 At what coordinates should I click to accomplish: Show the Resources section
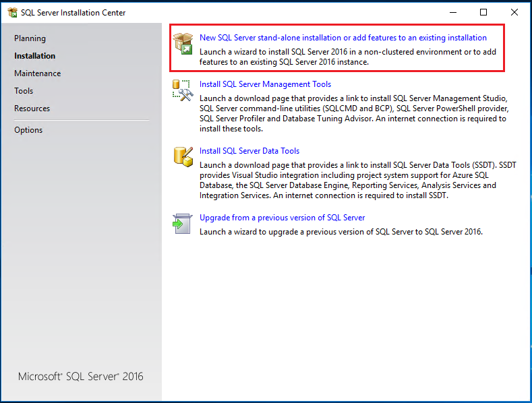pos(32,108)
